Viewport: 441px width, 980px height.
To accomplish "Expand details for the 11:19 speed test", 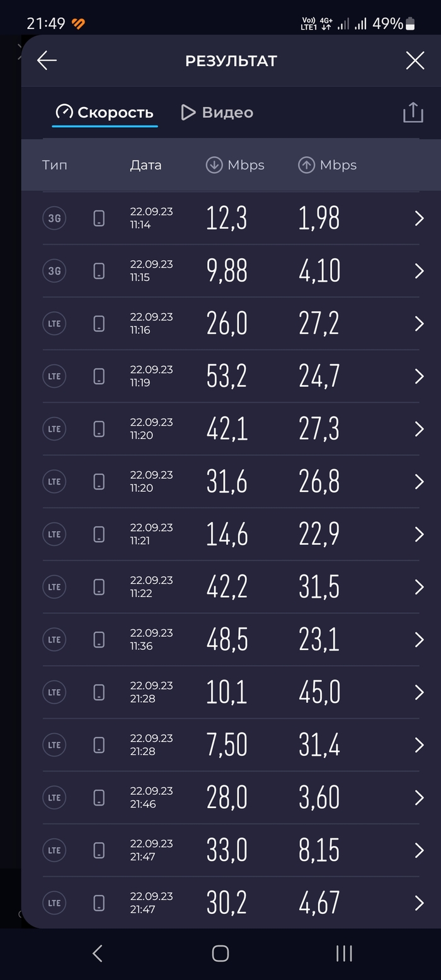I will pyautogui.click(x=418, y=376).
